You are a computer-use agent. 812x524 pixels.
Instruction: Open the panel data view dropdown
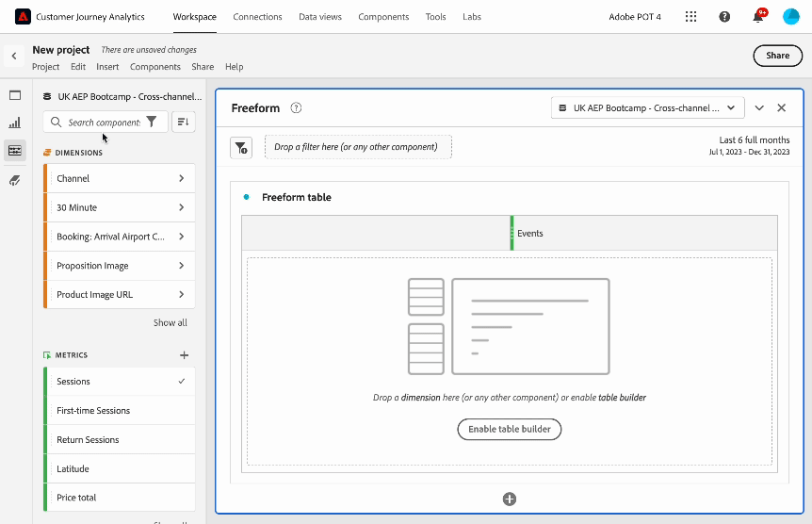[x=648, y=107]
